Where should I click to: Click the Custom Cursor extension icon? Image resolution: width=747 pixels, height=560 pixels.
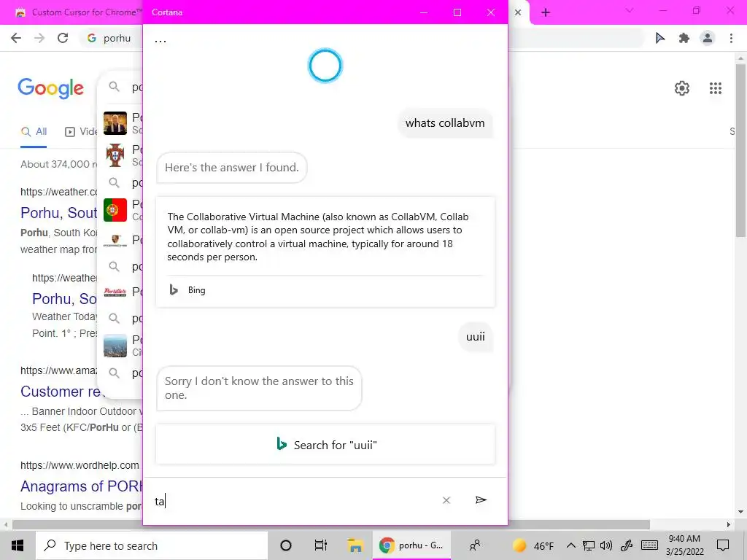tap(660, 38)
